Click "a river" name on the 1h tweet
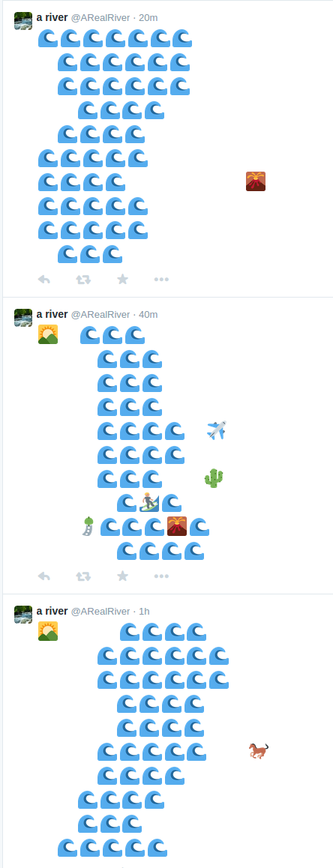333x868 pixels. 52,611
